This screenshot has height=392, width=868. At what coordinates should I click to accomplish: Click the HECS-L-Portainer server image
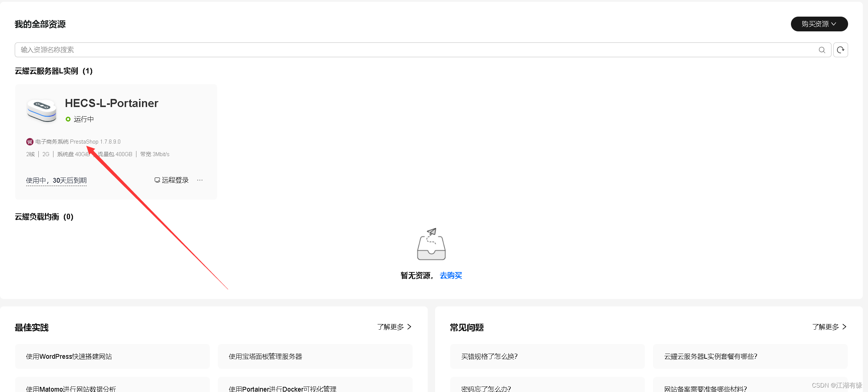[x=41, y=110]
